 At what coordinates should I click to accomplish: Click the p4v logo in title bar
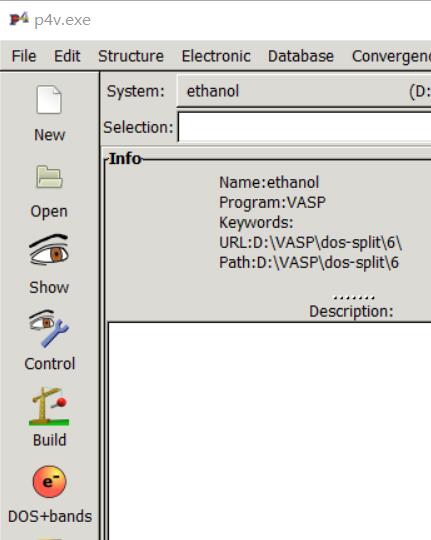tap(19, 19)
